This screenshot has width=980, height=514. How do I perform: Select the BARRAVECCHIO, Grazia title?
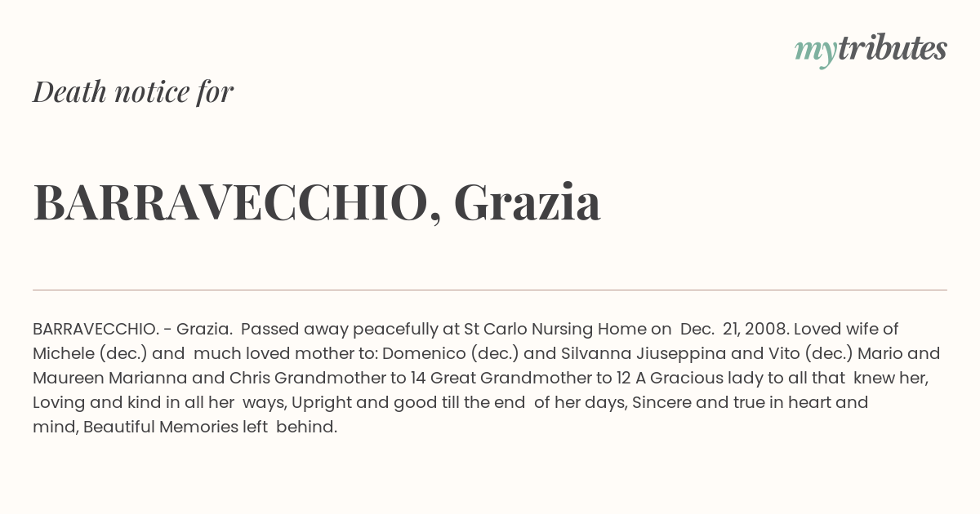pos(317,202)
